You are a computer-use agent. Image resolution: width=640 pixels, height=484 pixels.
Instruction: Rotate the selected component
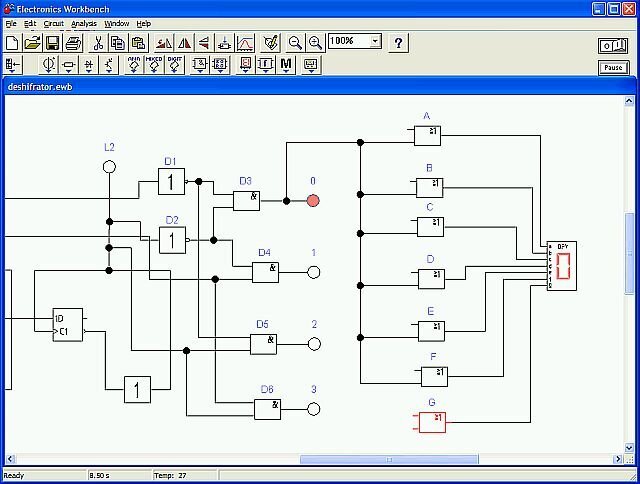(x=164, y=42)
